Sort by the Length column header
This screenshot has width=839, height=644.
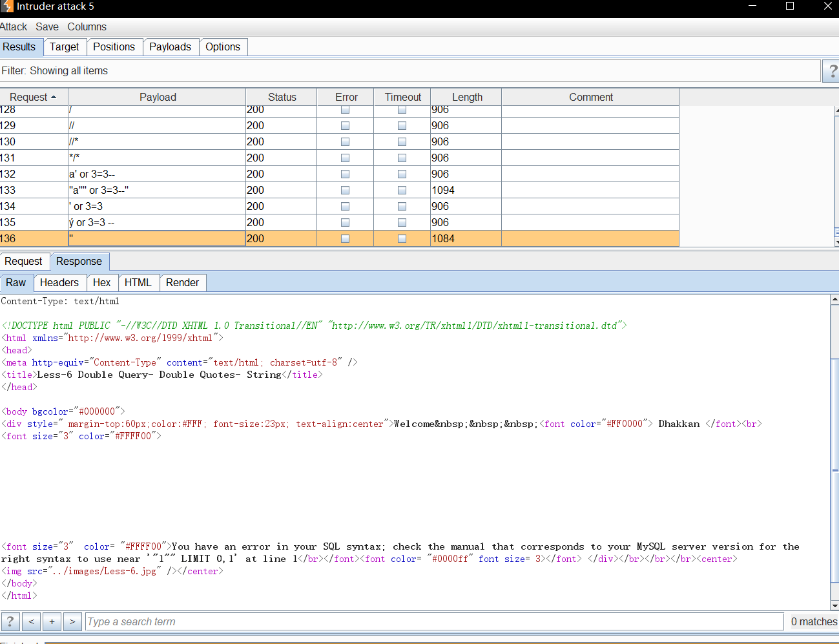(466, 97)
